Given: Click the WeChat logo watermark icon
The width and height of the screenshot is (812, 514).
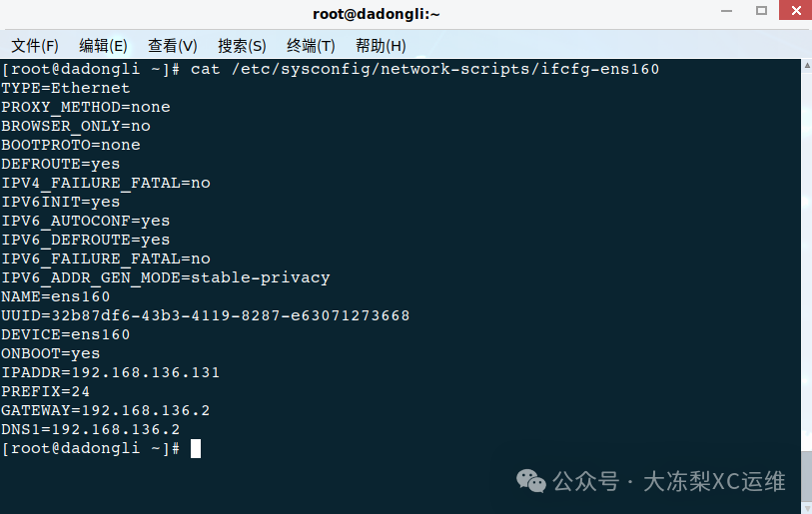Looking at the screenshot, I should 530,481.
